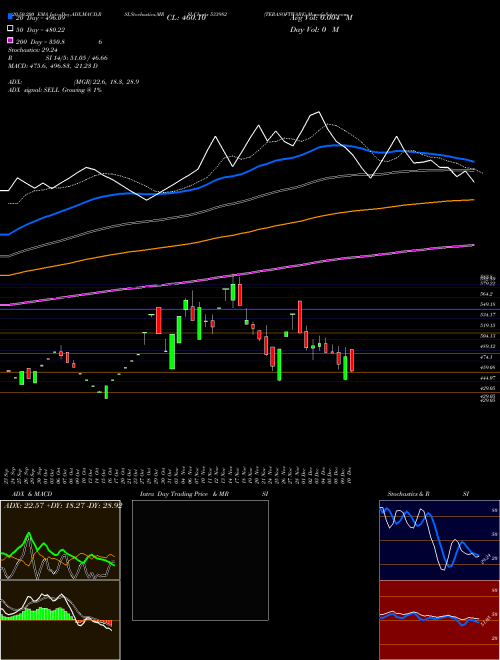500x660 pixels.
Task: Click the CL: 460.10 closing price
Action: [x=186, y=18]
